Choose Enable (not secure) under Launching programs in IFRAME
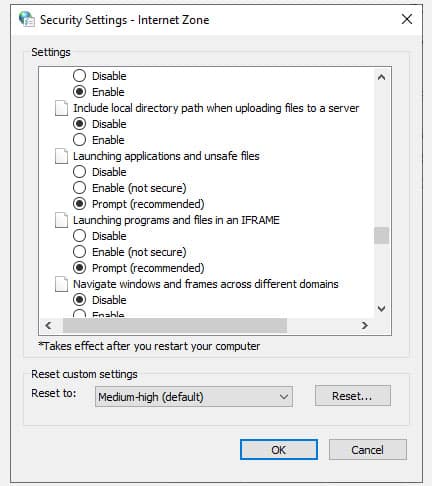 click(79, 252)
